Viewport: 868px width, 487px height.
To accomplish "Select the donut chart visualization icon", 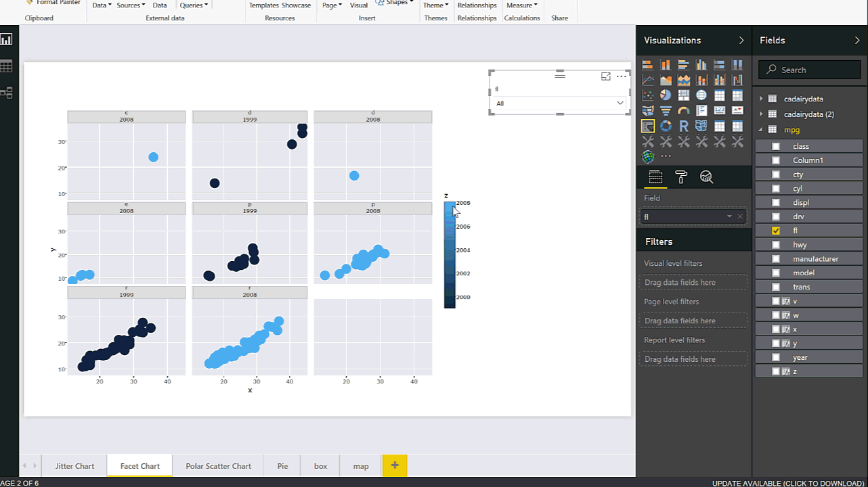I will coord(665,126).
